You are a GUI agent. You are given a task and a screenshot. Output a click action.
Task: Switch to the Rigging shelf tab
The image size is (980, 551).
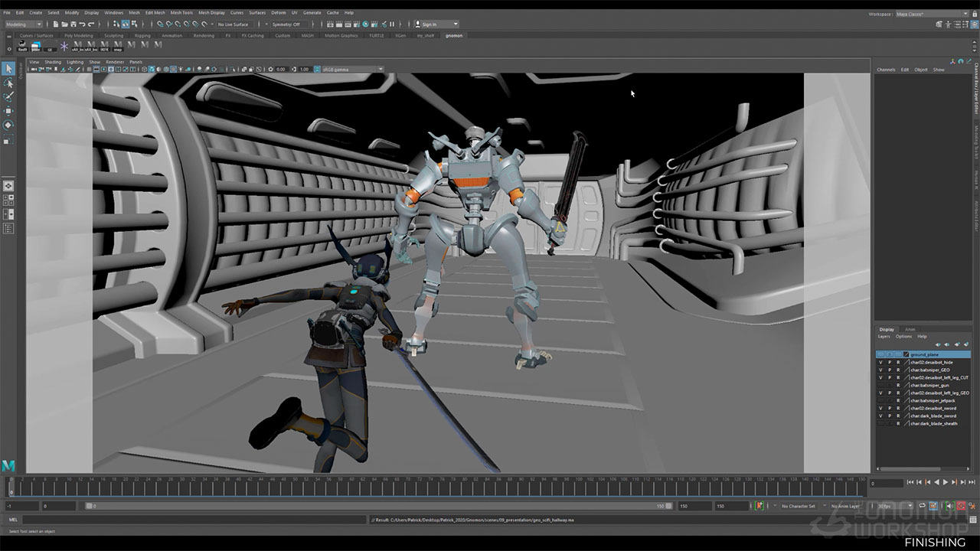coord(142,35)
